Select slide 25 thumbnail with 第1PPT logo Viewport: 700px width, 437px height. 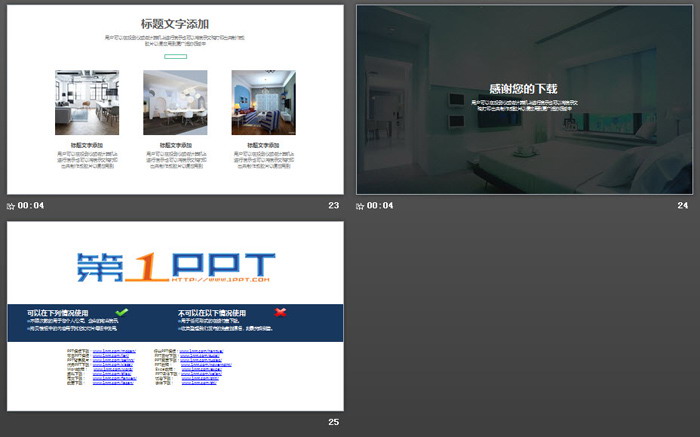(x=175, y=316)
